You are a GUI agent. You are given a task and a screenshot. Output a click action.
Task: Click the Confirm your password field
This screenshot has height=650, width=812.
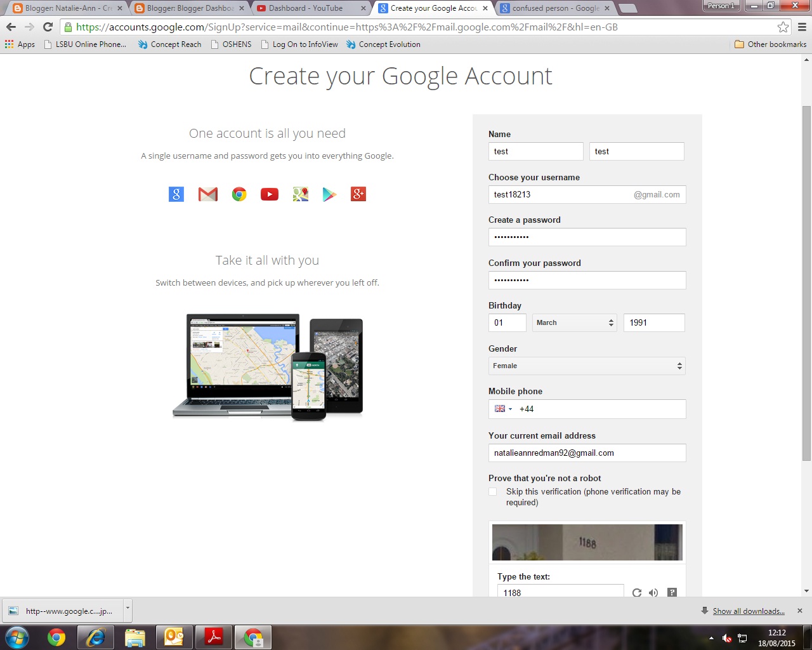pyautogui.click(x=587, y=280)
